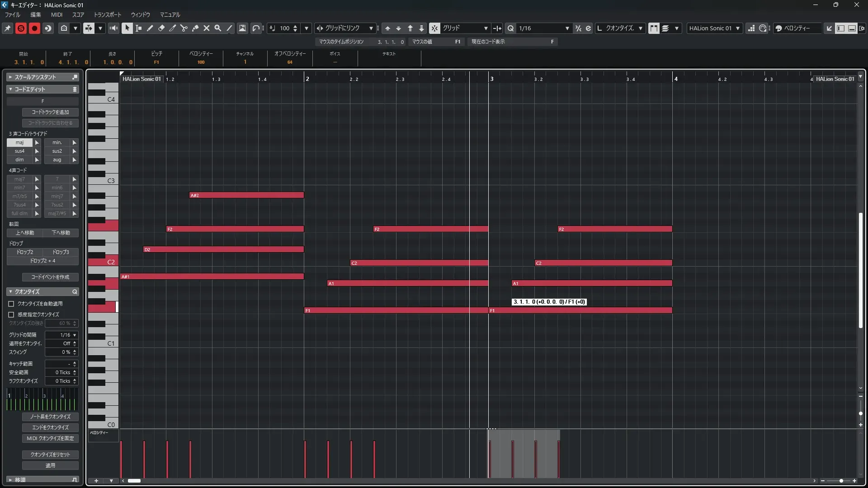
Task: Select the Zoom magnifier tool
Action: (x=218, y=28)
